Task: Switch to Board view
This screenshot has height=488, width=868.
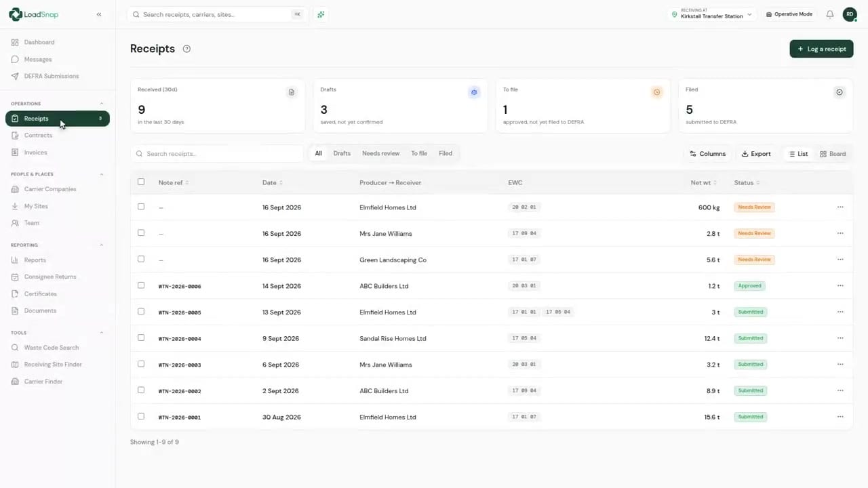Action: pyautogui.click(x=833, y=154)
